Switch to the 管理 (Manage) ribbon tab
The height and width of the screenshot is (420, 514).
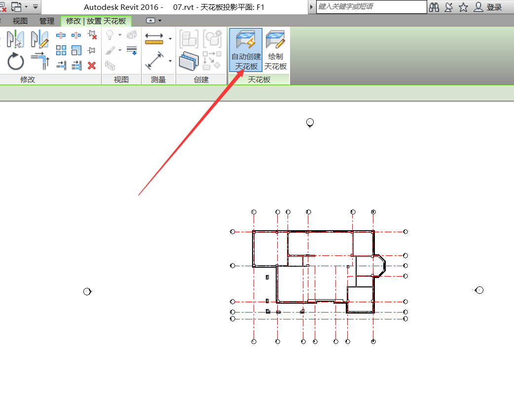pos(47,21)
